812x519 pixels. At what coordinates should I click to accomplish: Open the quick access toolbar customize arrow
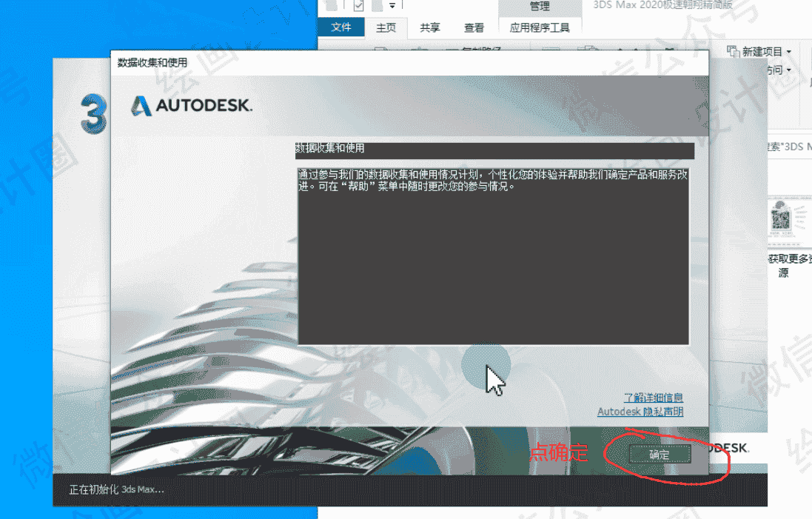(x=392, y=6)
